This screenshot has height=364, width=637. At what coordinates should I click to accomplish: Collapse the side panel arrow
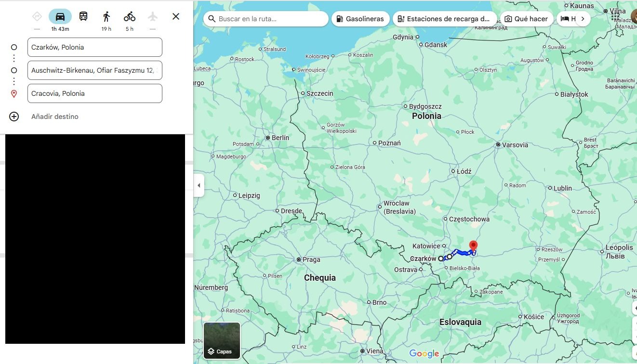coord(199,185)
